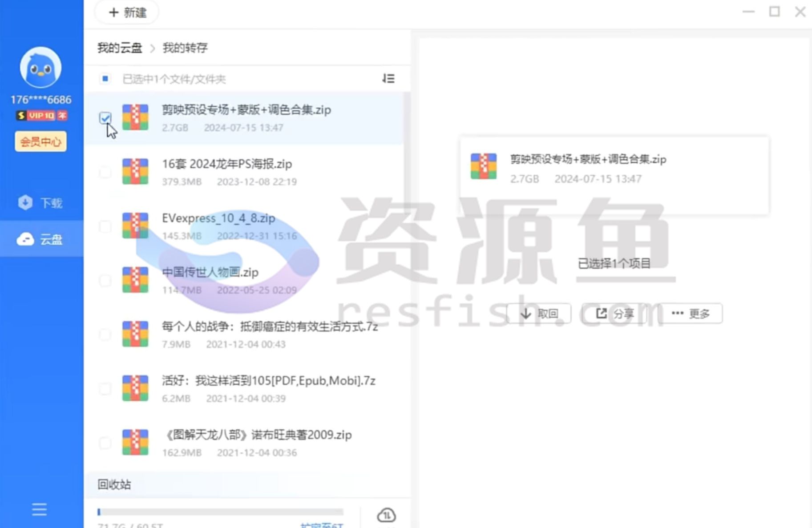This screenshot has height=528, width=812.
Task: Click archive icon in the preview card
Action: tap(484, 166)
